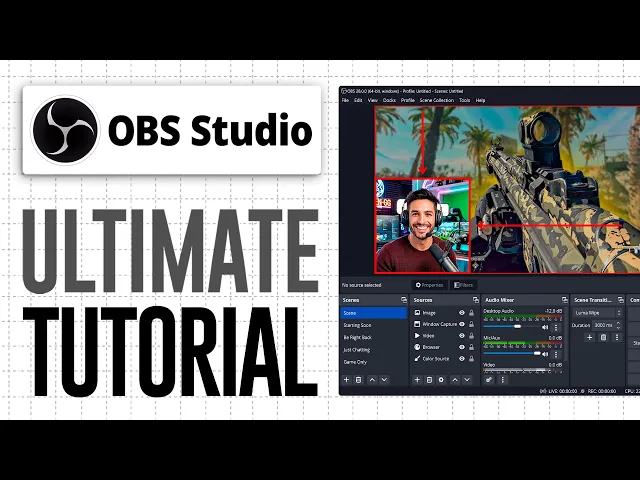Screen dimensions: 640x480
Task: Open transition properties three-dot menu
Action: coord(617,337)
